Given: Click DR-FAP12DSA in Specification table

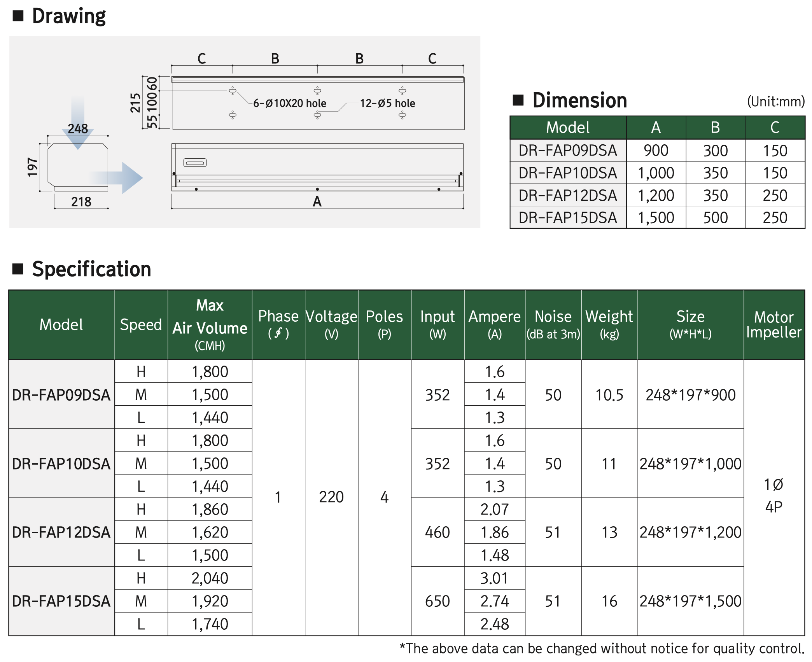Looking at the screenshot, I should (61, 532).
